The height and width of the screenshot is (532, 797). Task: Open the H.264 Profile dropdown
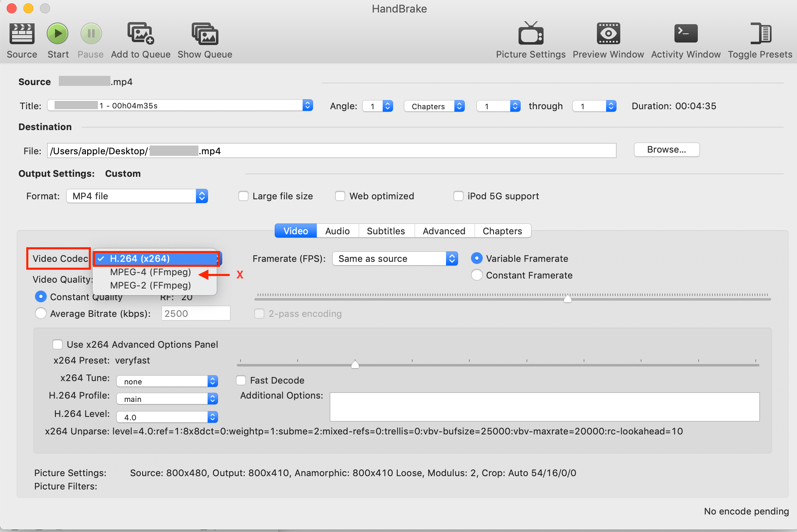(167, 399)
